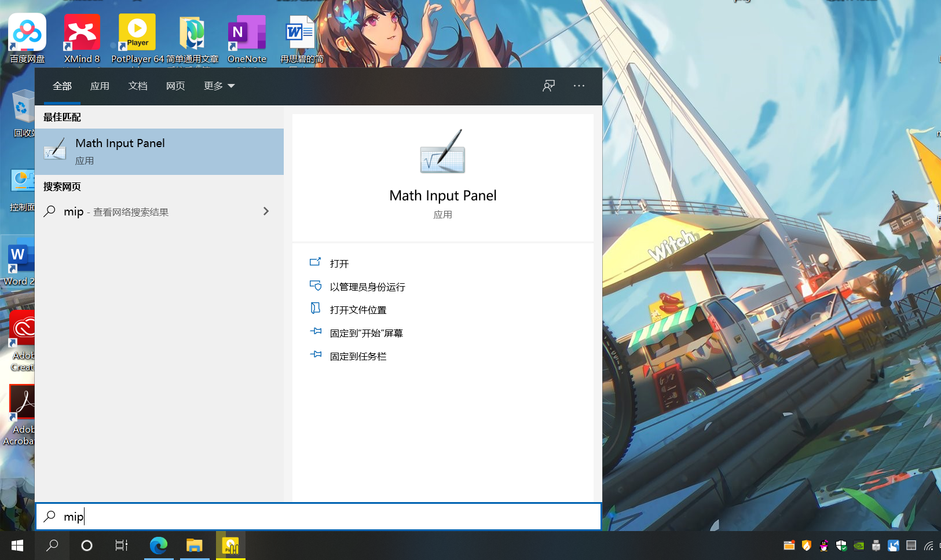Image resolution: width=941 pixels, height=560 pixels.
Task: Open File Explorer from the taskbar
Action: [x=195, y=545]
